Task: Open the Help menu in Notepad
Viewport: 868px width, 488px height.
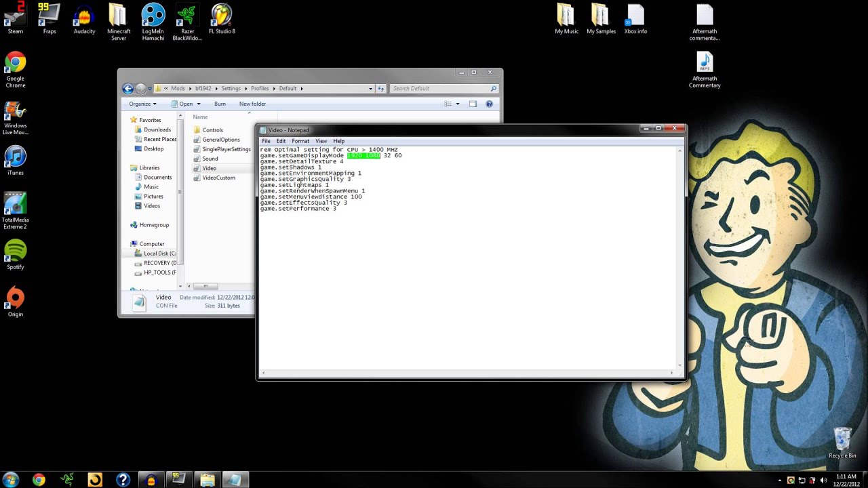Action: [x=338, y=141]
